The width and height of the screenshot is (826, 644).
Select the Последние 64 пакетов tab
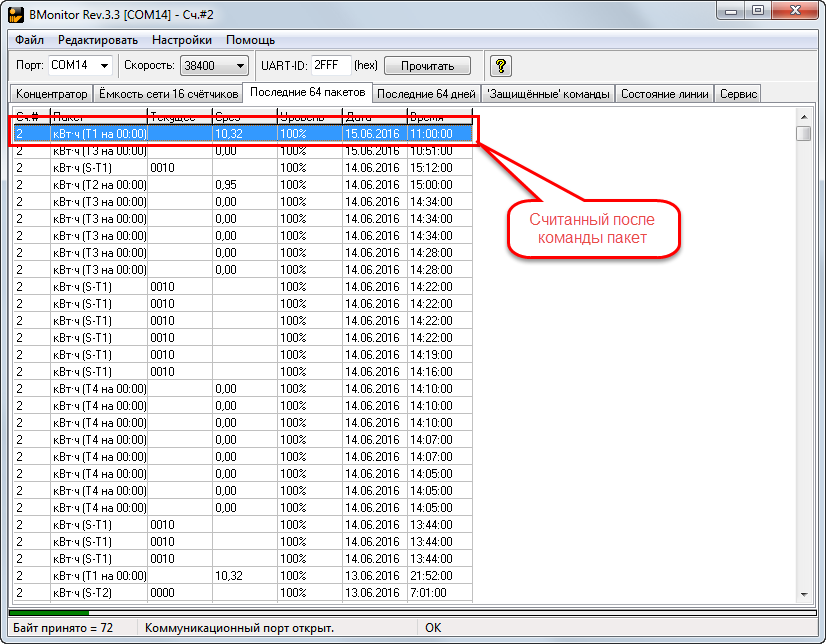click(308, 92)
